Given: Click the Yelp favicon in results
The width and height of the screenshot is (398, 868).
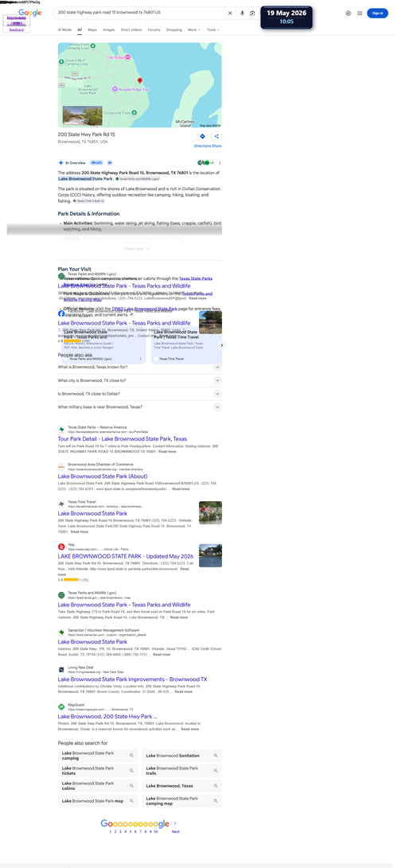Looking at the screenshot, I should pyautogui.click(x=61, y=547).
